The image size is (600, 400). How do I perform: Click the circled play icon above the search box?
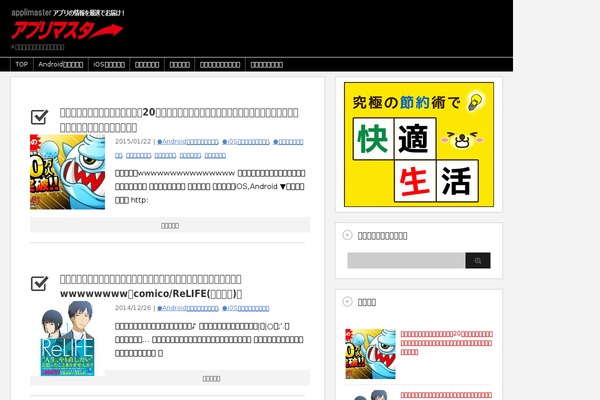pos(347,235)
